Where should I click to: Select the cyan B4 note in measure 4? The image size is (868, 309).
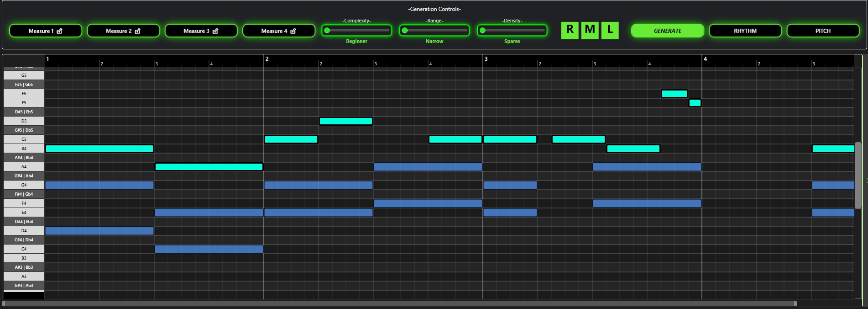(x=833, y=149)
